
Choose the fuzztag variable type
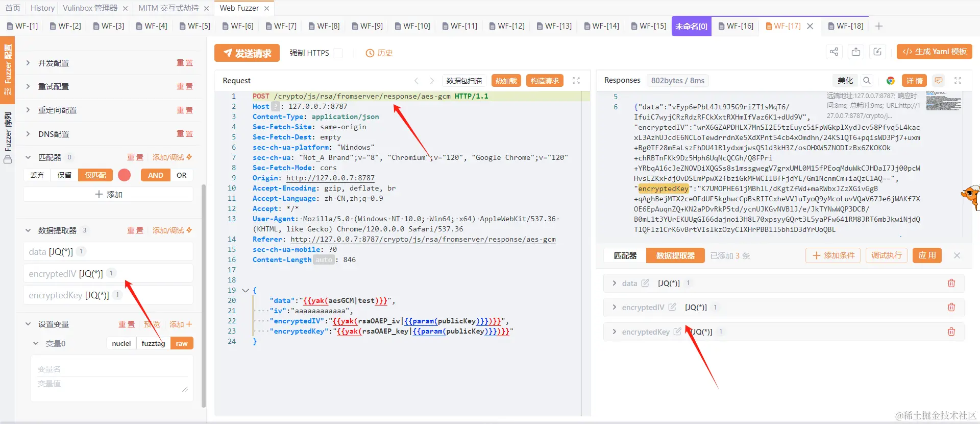[153, 343]
